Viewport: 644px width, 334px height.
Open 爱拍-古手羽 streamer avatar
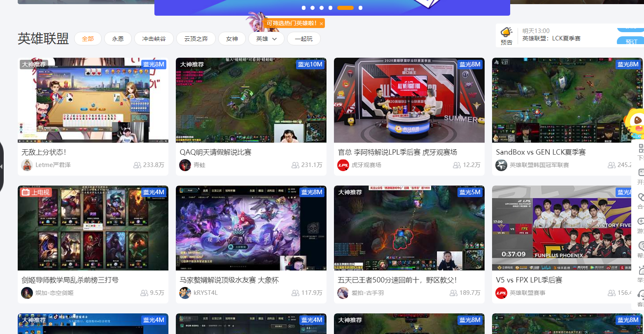343,293
